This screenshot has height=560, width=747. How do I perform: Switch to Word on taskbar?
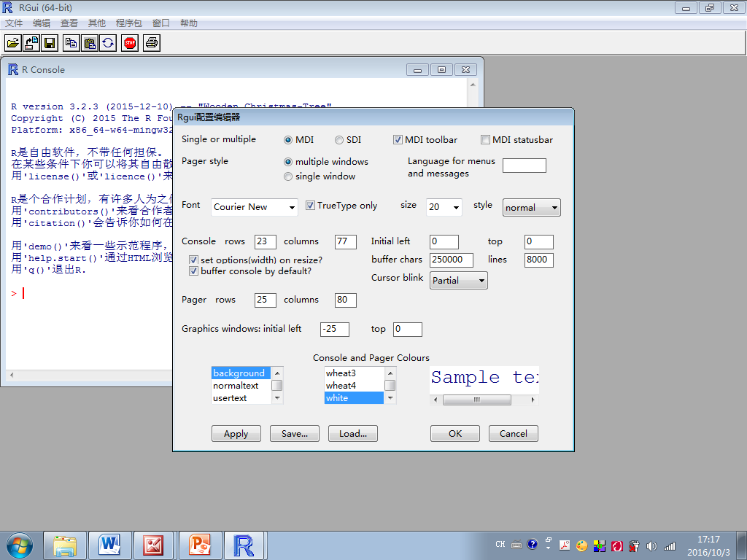coord(110,545)
